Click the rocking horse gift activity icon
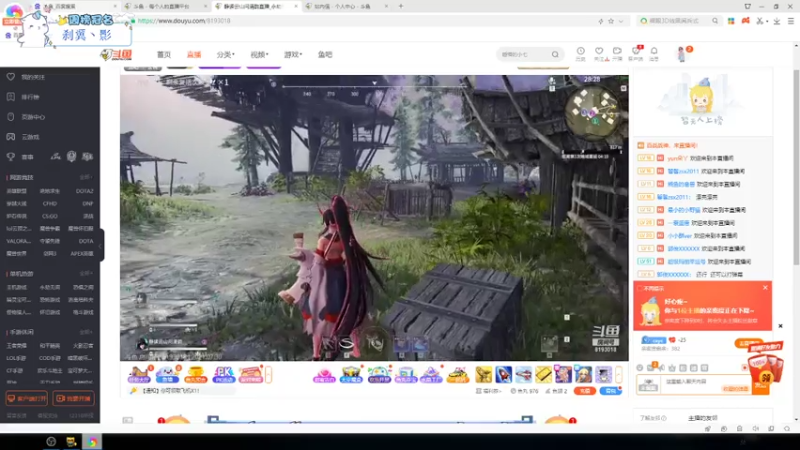This screenshot has width=800, height=450. tap(139, 374)
